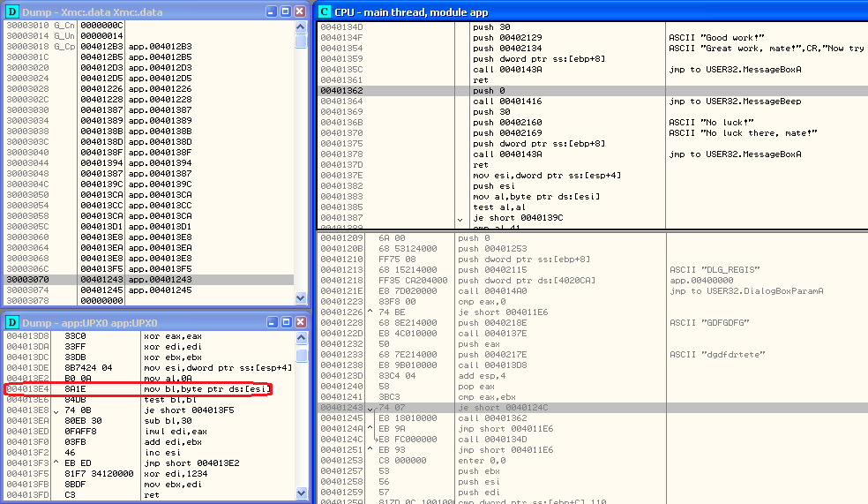868x504 pixels.
Task: Close the Dump app:UPX0 window
Action: click(x=300, y=322)
